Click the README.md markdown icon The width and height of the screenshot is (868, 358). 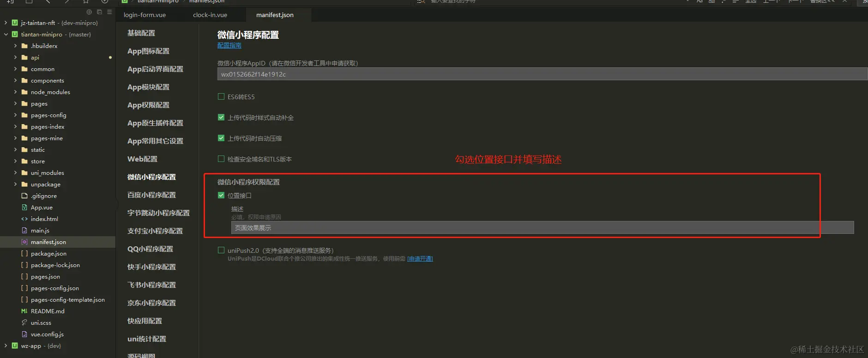24,311
